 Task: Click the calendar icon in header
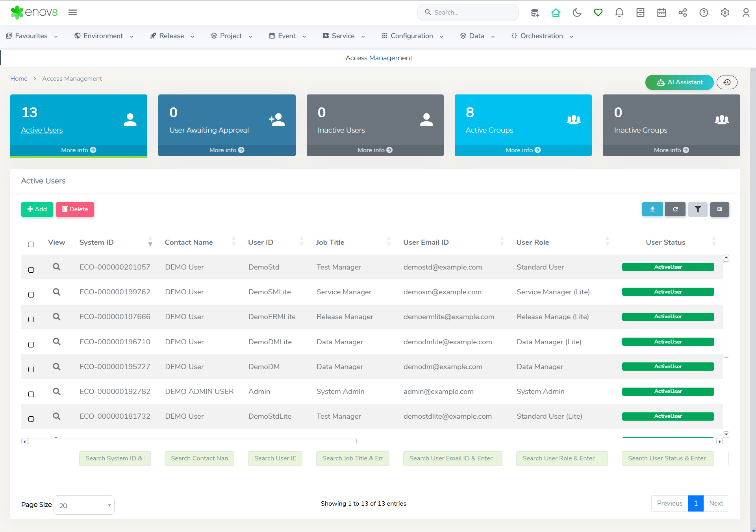tap(661, 13)
